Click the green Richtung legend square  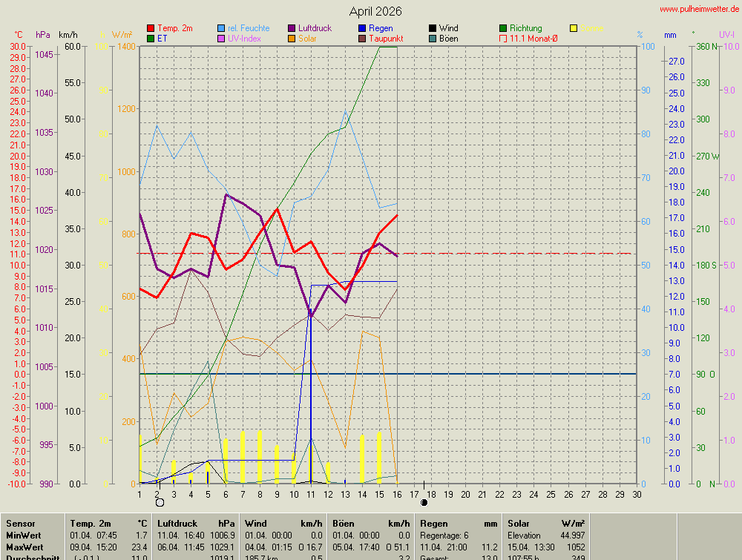click(503, 28)
